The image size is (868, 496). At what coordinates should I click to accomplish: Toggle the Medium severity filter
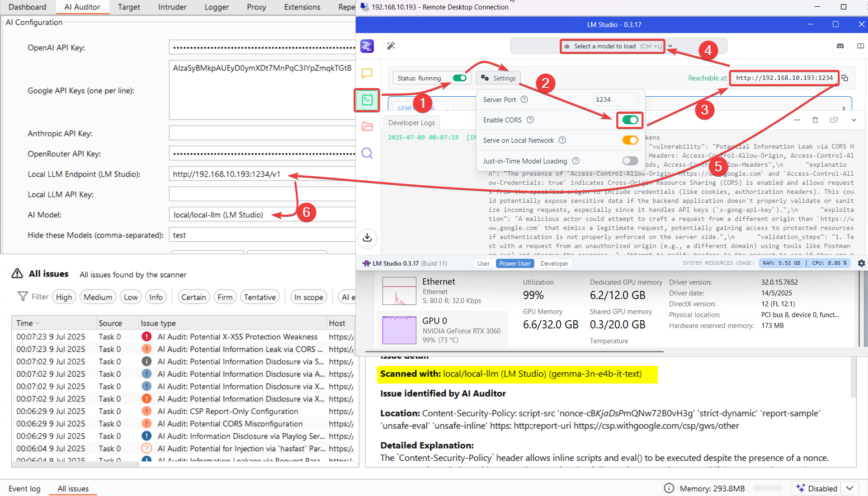[x=98, y=297]
